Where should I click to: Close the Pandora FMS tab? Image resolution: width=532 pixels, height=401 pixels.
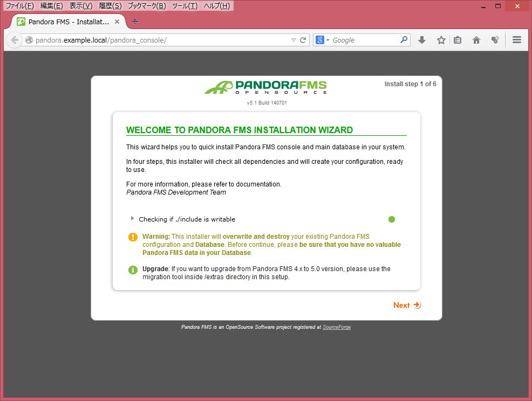[x=117, y=22]
